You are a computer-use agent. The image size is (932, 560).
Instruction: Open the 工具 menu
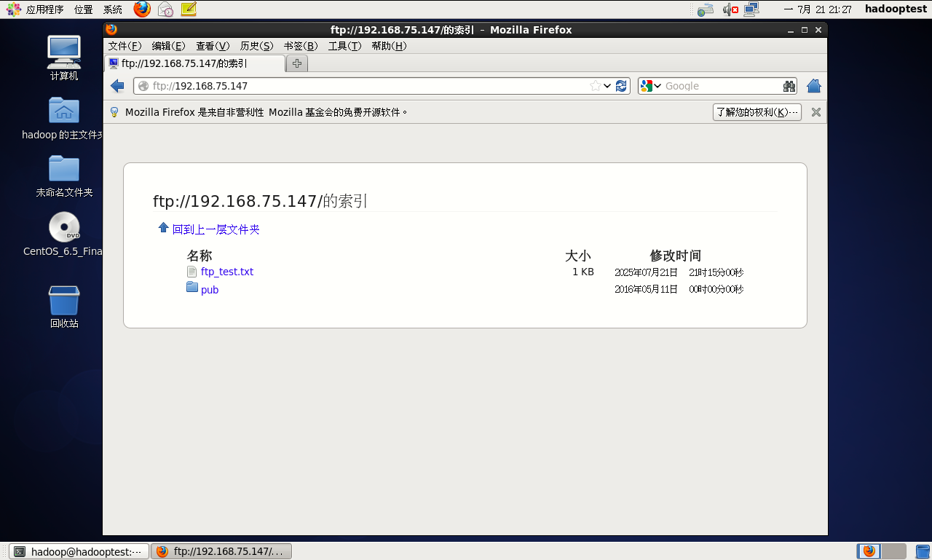tap(344, 46)
